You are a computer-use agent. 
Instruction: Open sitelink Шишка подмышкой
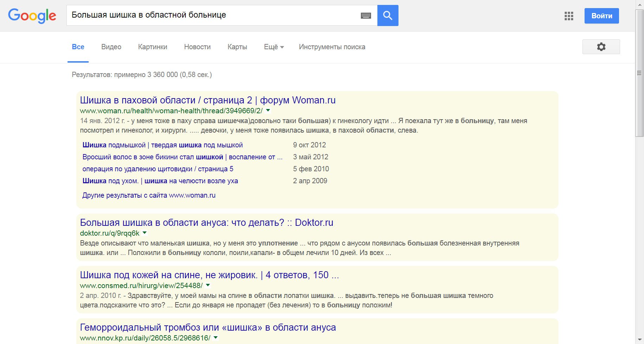(x=162, y=145)
